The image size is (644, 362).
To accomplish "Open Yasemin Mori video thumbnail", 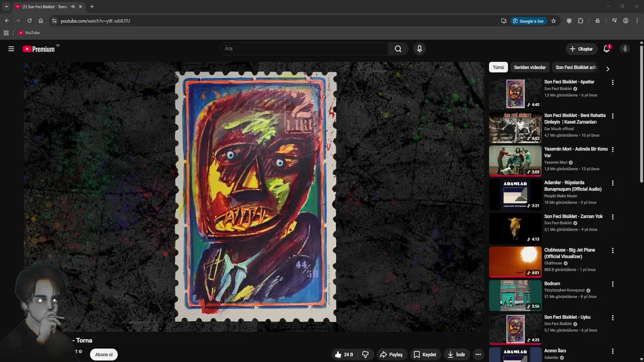I will point(515,161).
